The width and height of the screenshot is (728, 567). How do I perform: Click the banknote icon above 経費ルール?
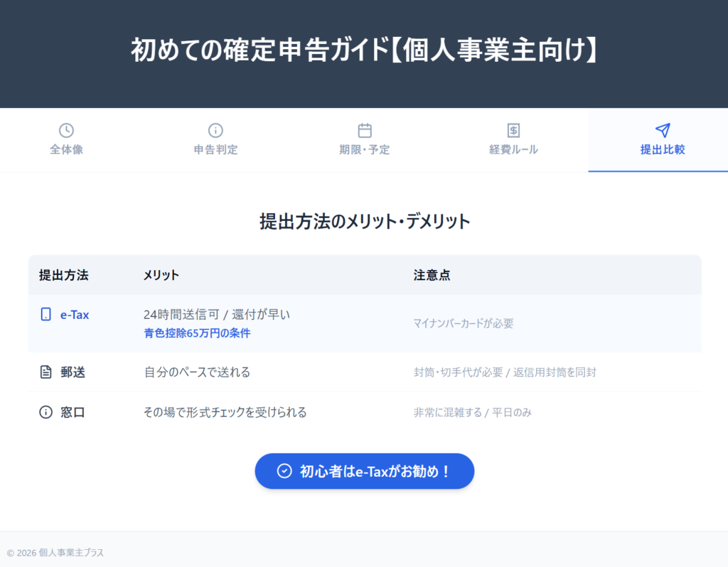coord(513,130)
